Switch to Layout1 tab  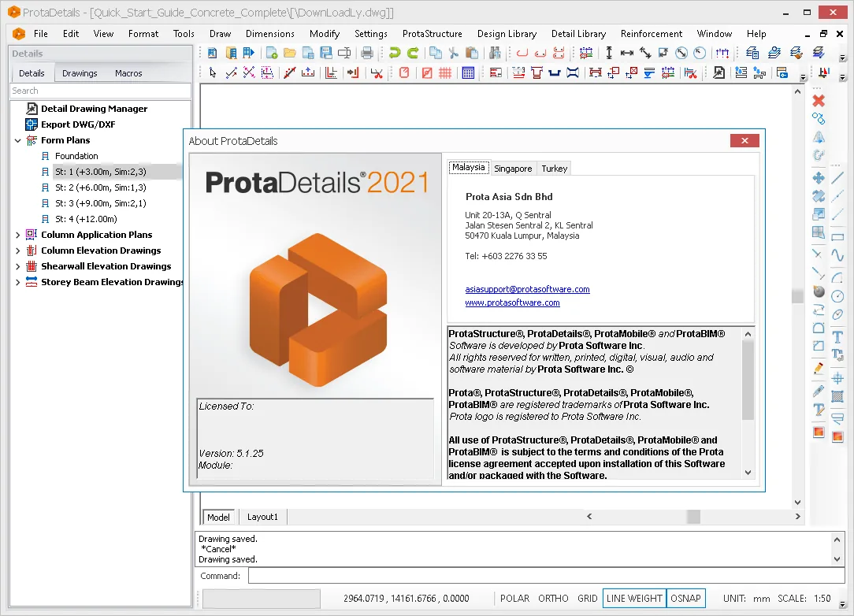pyautogui.click(x=262, y=517)
